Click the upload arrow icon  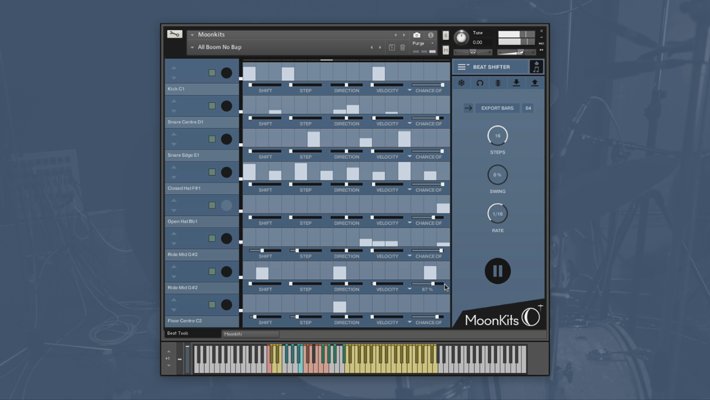coord(534,83)
